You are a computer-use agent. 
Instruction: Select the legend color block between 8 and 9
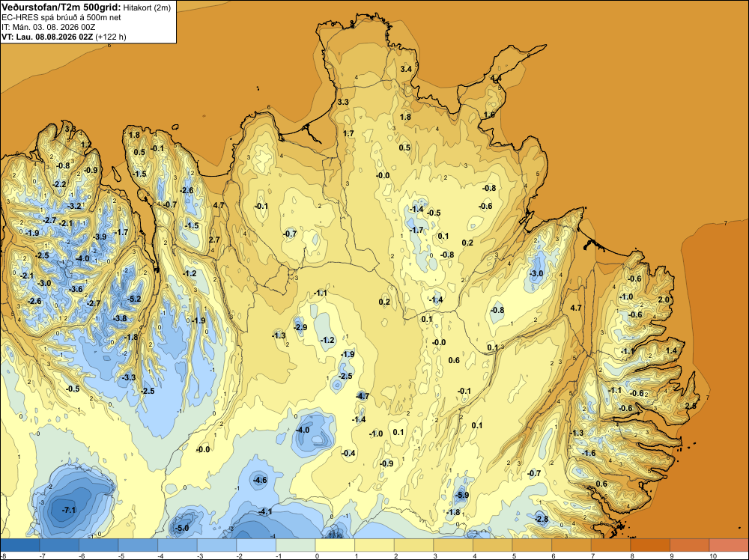(650, 545)
